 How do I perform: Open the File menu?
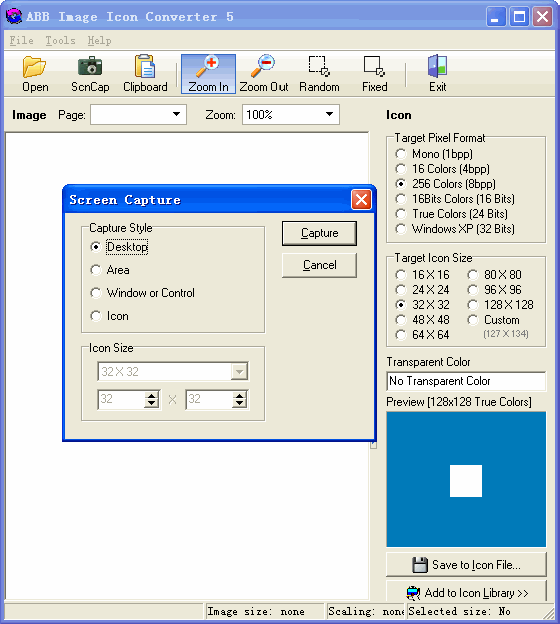tap(21, 41)
